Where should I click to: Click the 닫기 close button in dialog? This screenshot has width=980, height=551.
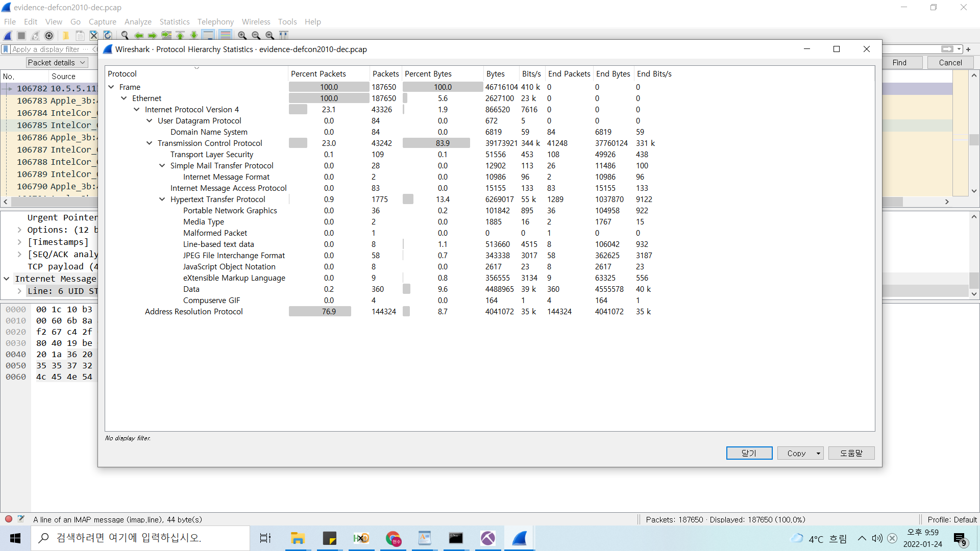[749, 453]
